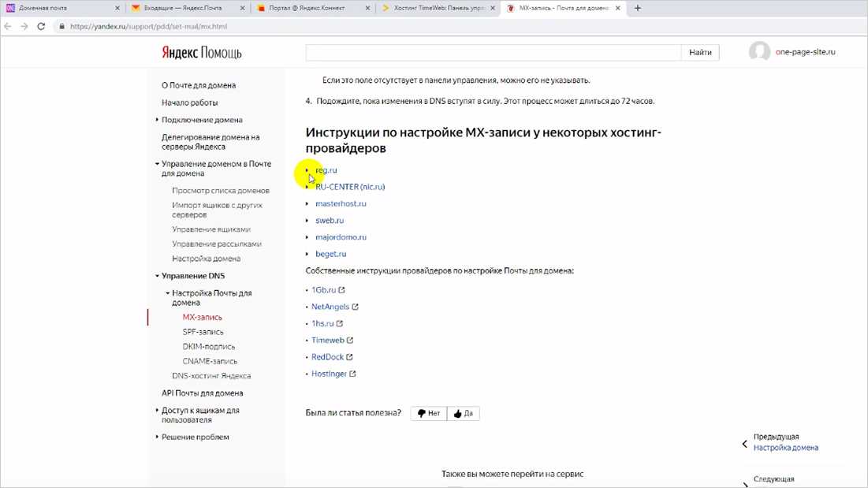Click external link icon next to 1hs.ru
This screenshot has height=488, width=868.
coord(339,323)
